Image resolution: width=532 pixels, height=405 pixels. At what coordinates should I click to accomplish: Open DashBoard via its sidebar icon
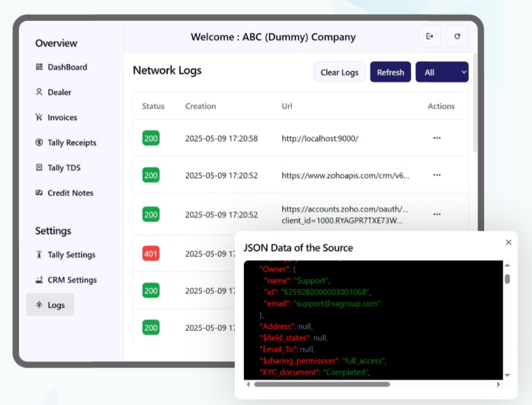coord(39,67)
